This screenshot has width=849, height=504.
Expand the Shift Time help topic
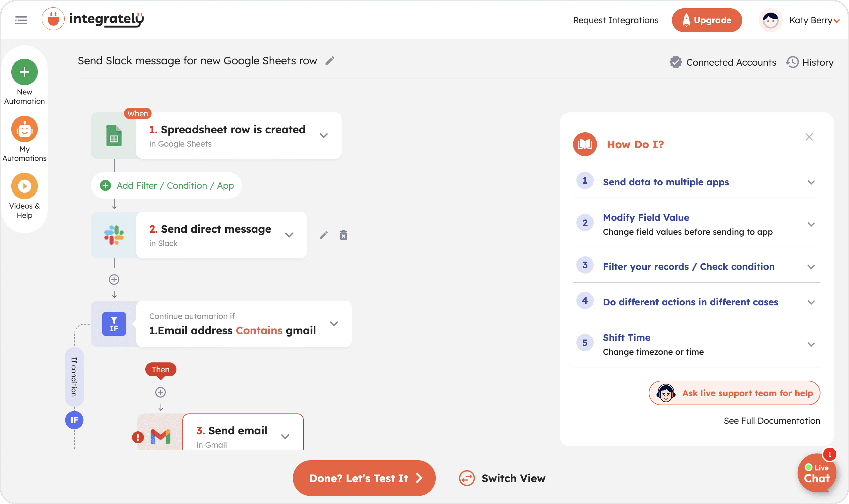(x=812, y=344)
